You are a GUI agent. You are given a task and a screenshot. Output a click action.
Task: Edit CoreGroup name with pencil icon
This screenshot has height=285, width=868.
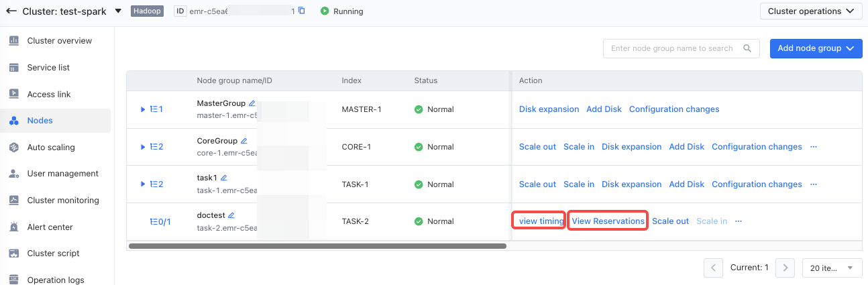coord(244,141)
